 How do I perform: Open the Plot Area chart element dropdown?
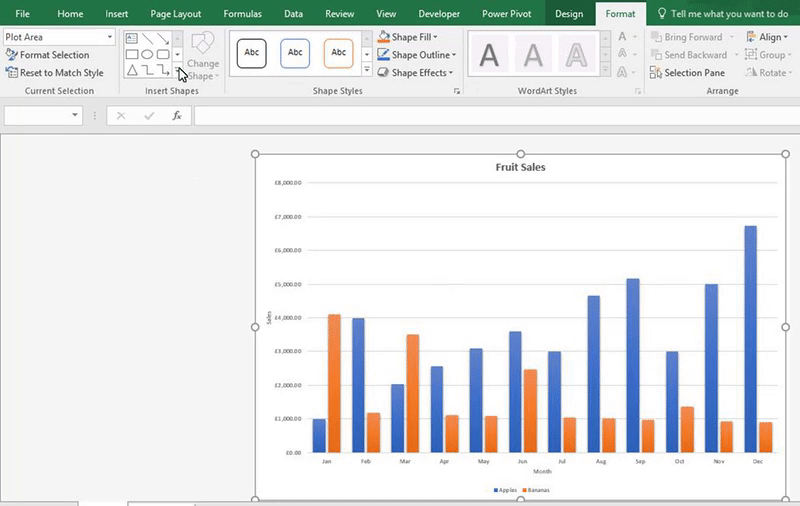109,37
